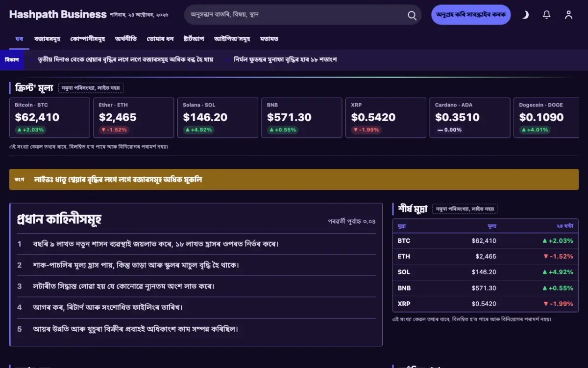Viewport: 588px width, 368px height.
Task: Open top story 3 about লটাৰীত সিদ্ধান্ত
Action: click(196, 286)
